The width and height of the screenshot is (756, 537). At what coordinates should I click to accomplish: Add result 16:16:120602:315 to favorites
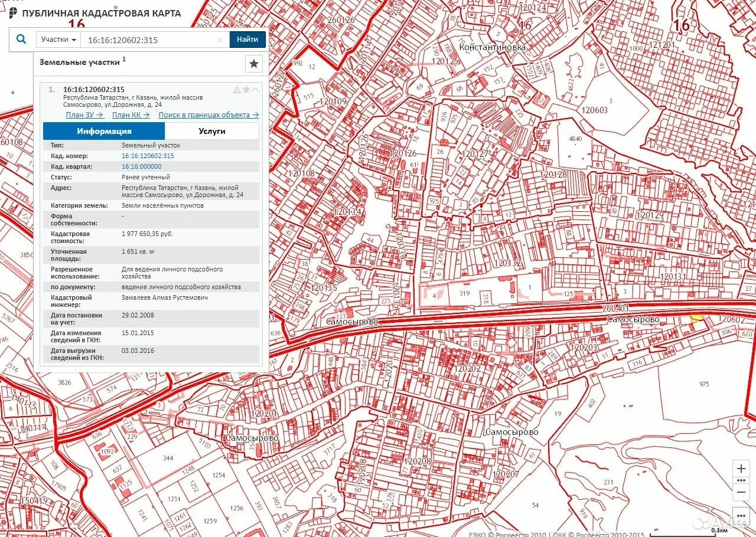[x=246, y=90]
